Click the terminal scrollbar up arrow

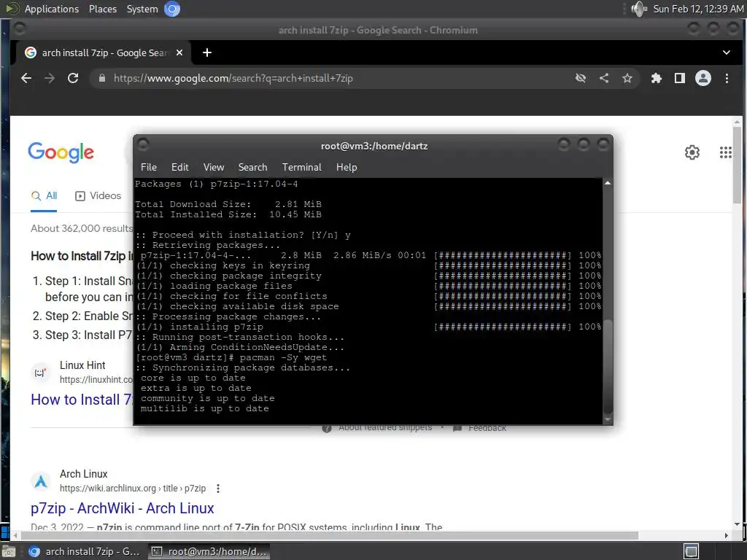[x=608, y=183]
